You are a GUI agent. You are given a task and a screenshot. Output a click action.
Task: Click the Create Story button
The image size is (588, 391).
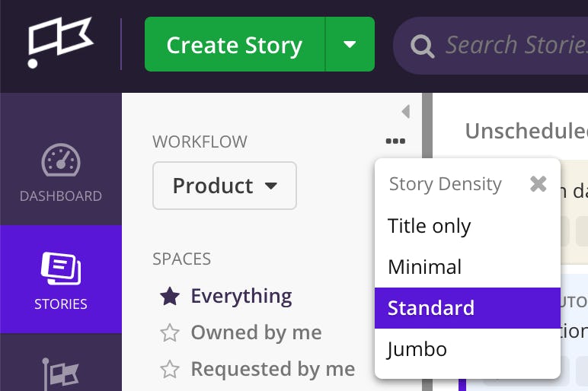click(235, 44)
